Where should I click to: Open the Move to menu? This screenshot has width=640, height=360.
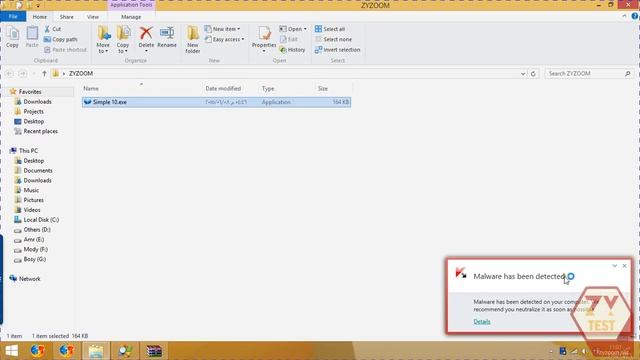pos(103,40)
